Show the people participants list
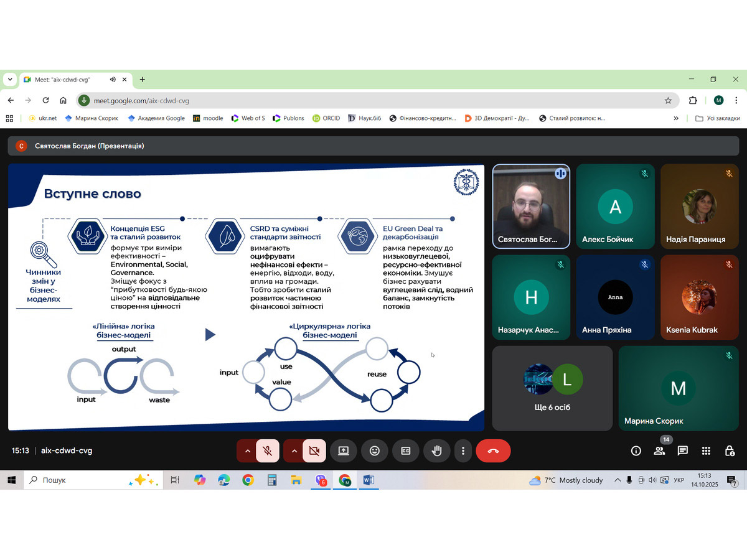 (659, 451)
